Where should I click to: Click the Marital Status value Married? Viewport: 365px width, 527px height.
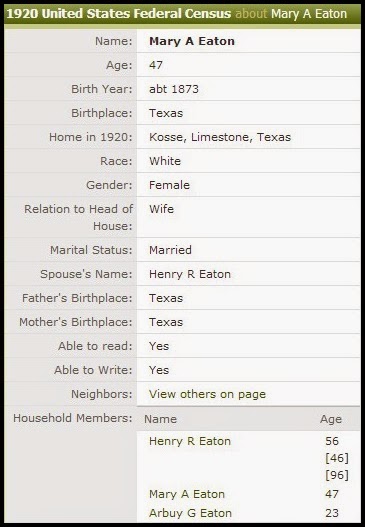tap(170, 250)
